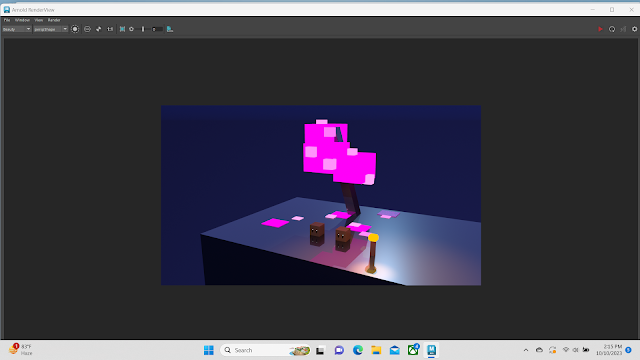Click the rendered tree image

point(321,195)
